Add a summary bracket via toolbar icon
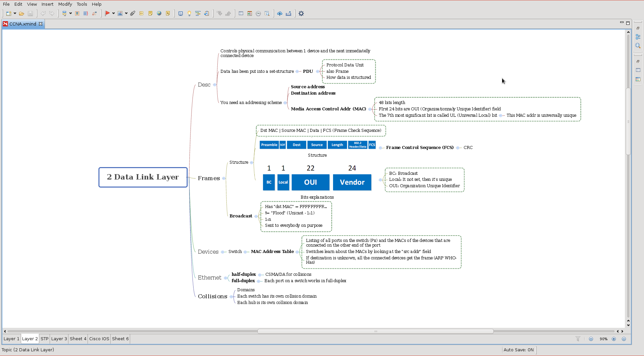Viewport: 644px width, 356px height. pos(86,13)
